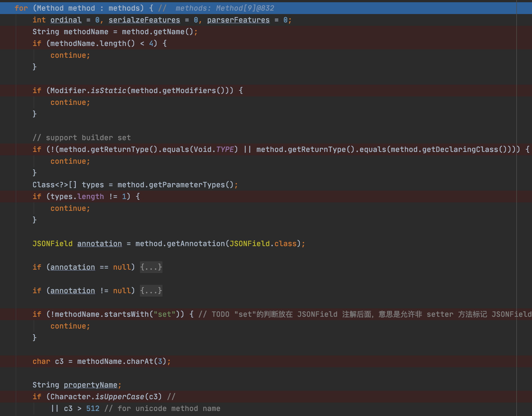This screenshot has height=416, width=532.
Task: Click the "getName" method call
Action: pyautogui.click(x=169, y=32)
